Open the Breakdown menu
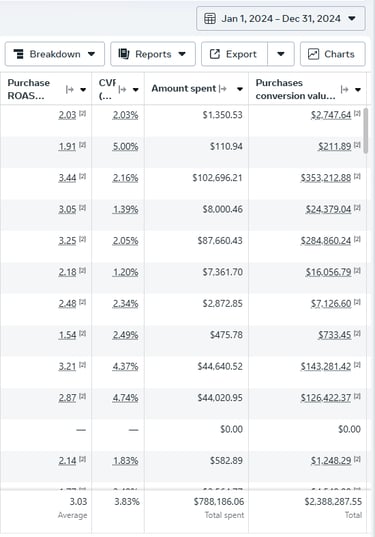The height and width of the screenshot is (537, 375). click(x=55, y=54)
